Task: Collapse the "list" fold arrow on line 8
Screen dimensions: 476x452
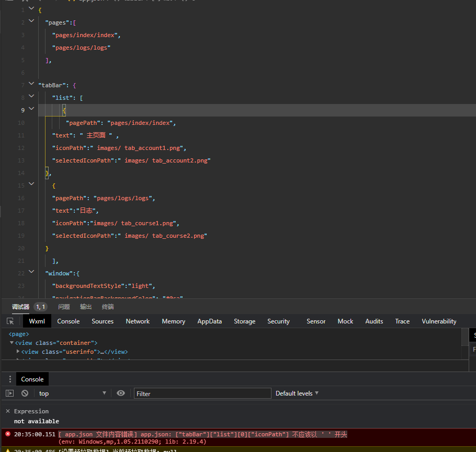Action: point(31,96)
